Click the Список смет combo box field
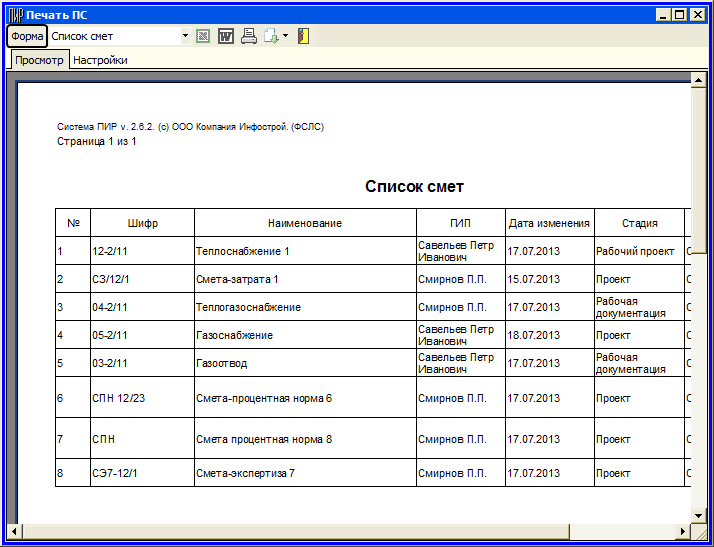This screenshot has width=714, height=547. [x=113, y=37]
